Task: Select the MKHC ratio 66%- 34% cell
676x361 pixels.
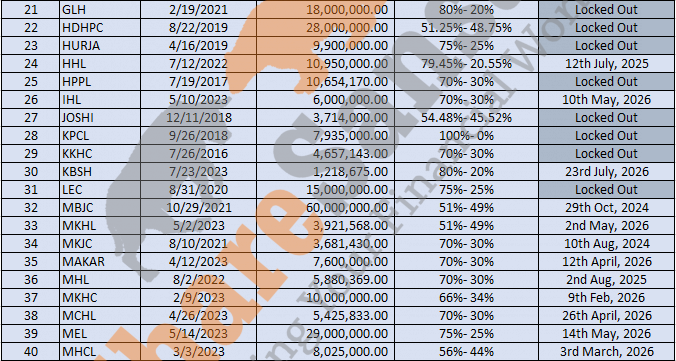Action: (x=466, y=298)
